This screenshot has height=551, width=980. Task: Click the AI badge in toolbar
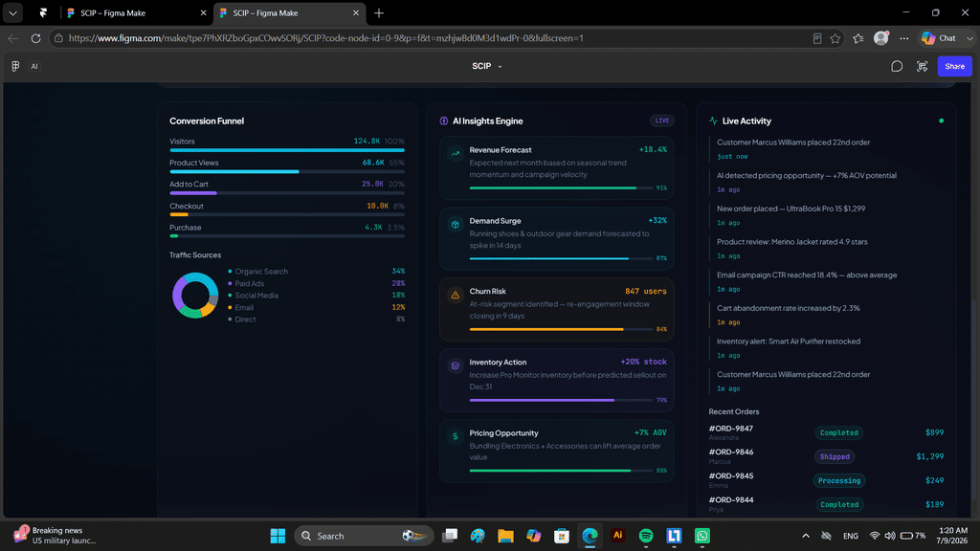tap(34, 66)
